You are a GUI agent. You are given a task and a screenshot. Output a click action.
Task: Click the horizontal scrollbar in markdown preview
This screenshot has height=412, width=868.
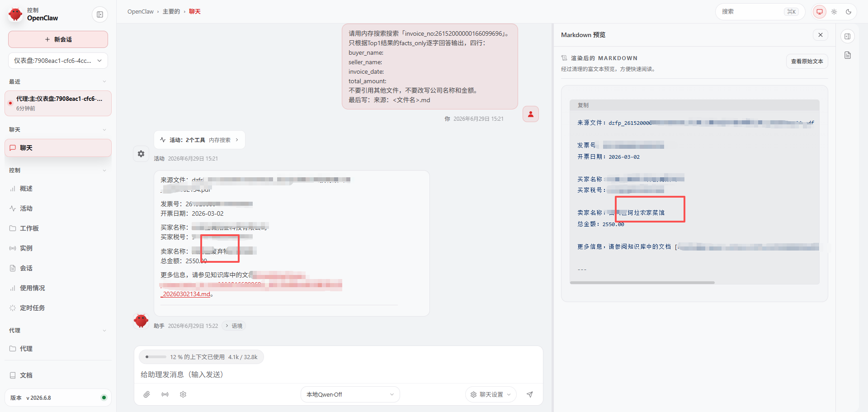(x=642, y=283)
